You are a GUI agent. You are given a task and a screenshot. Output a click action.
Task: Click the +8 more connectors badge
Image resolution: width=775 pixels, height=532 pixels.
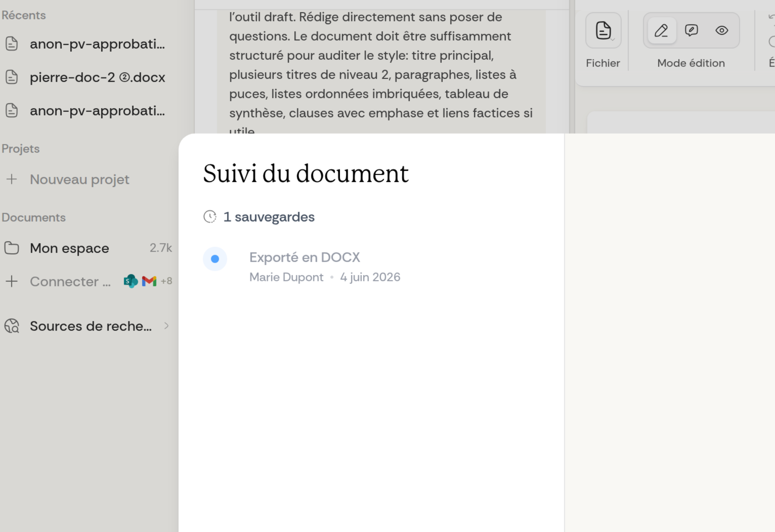166,281
